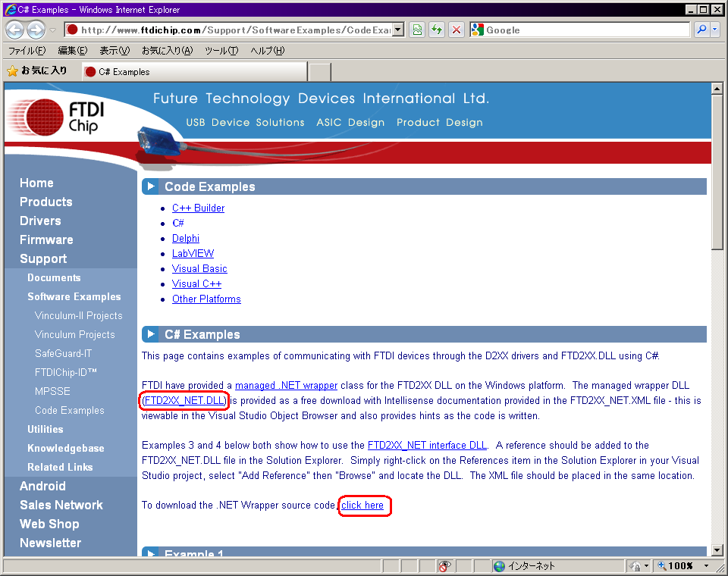
Task: Open Web Shop in the sidebar
Action: (x=49, y=524)
